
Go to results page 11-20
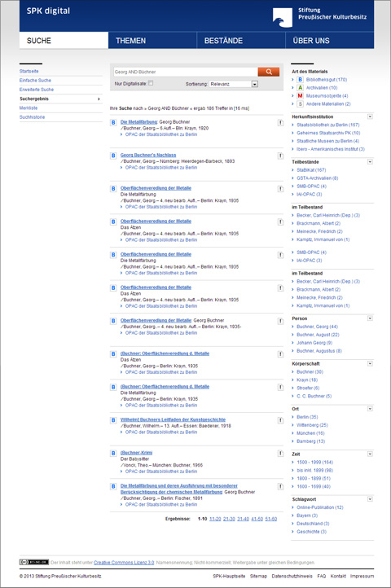click(x=215, y=519)
